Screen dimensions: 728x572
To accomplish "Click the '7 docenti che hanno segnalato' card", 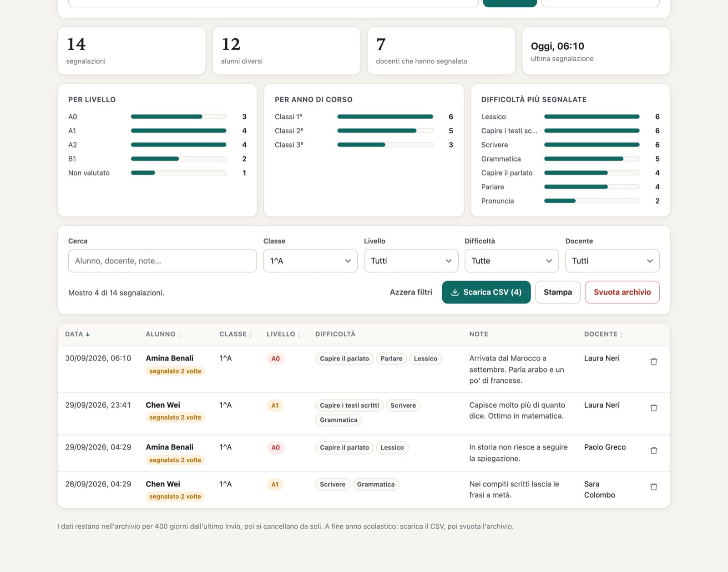I will pyautogui.click(x=441, y=51).
